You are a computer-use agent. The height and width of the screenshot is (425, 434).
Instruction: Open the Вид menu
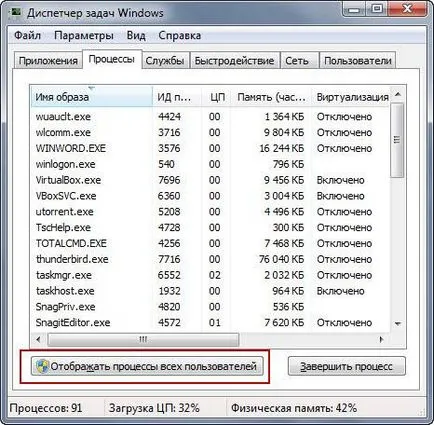[x=136, y=35]
